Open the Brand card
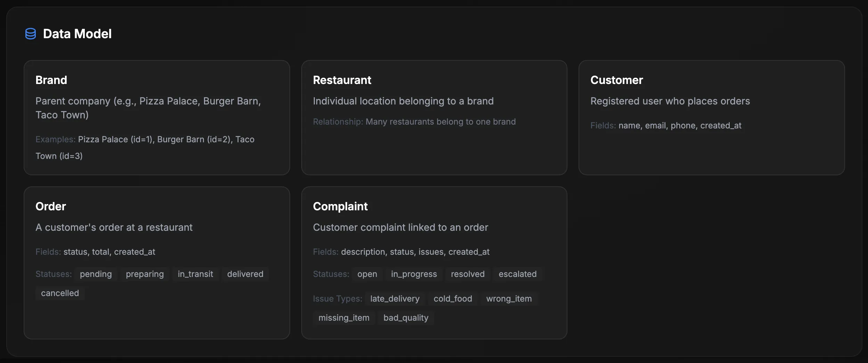This screenshot has width=868, height=363. click(x=157, y=117)
